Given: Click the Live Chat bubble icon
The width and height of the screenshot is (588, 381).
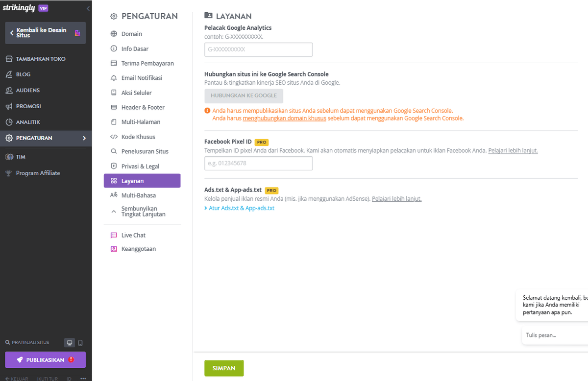Looking at the screenshot, I should tap(114, 236).
